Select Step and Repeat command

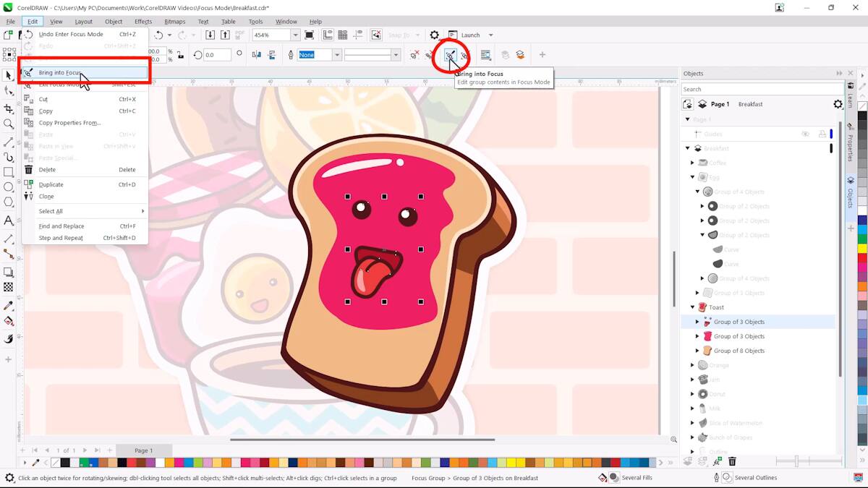click(x=61, y=237)
